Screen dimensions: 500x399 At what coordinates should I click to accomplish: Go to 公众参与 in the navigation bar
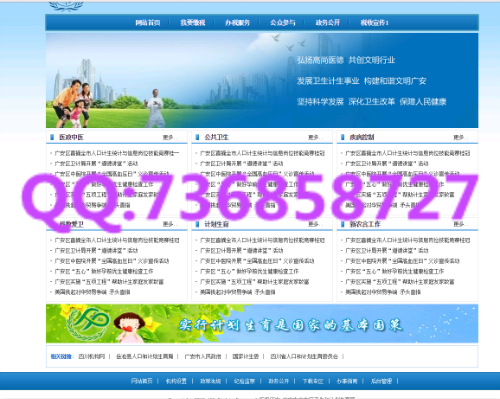[283, 23]
